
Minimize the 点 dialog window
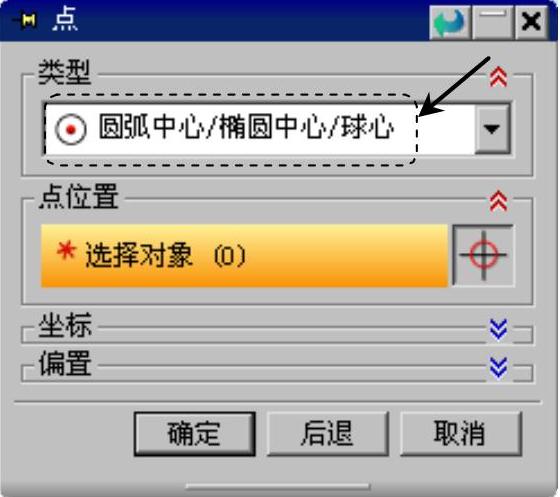click(493, 22)
